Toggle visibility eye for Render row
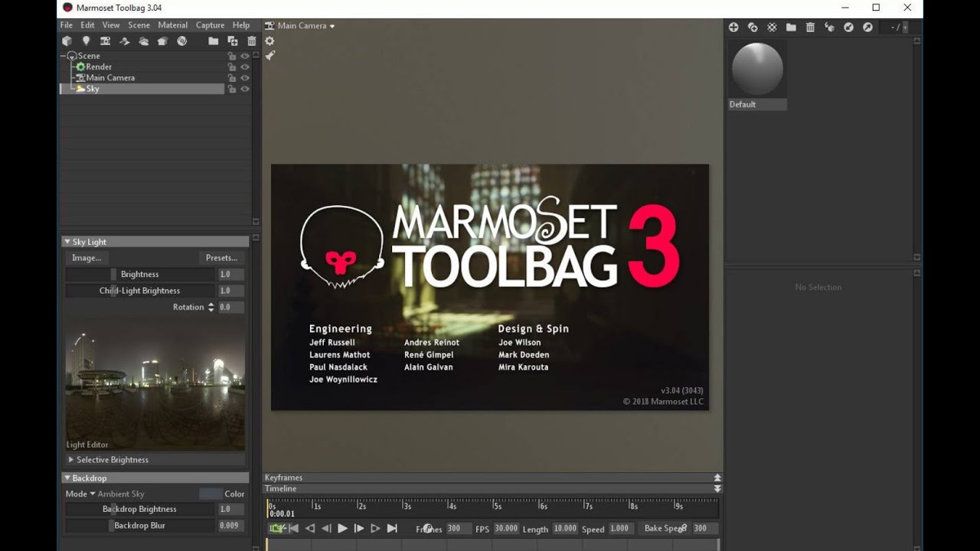This screenshot has height=551, width=980. point(245,67)
